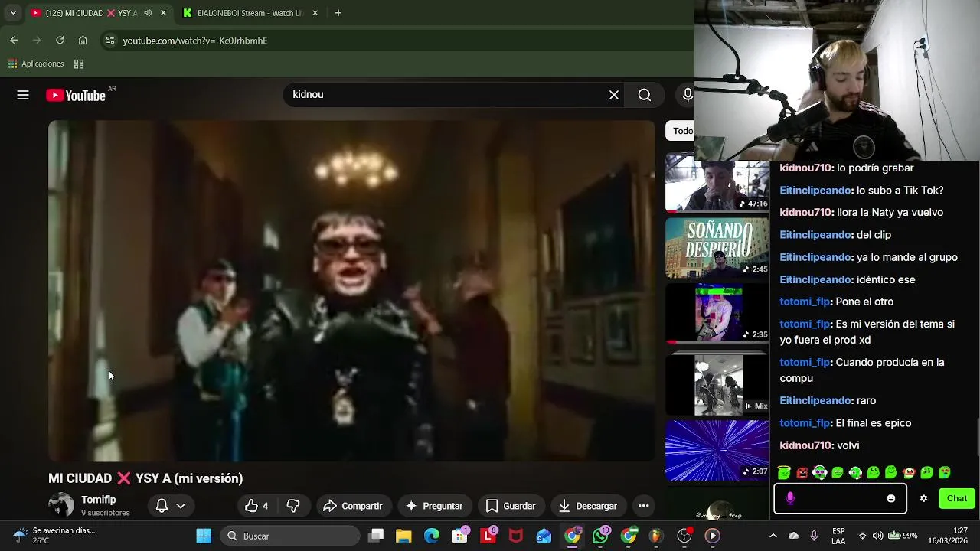980x551 pixels.
Task: Focus the address bar URL
Action: (x=195, y=41)
